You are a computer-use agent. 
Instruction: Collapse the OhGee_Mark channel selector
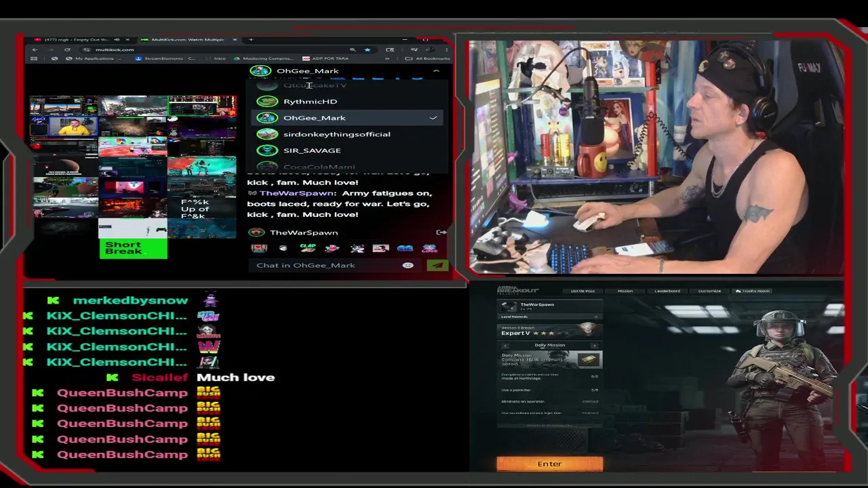tap(436, 70)
